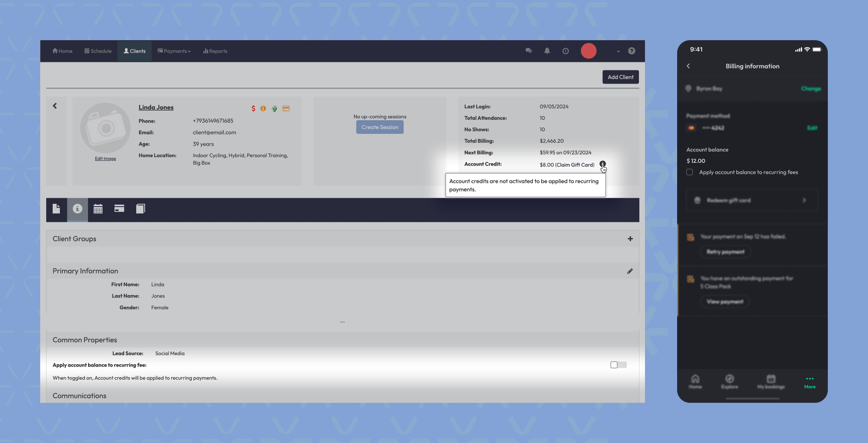868x443 pixels.
Task: Click the Edit Image link
Action: [105, 159]
